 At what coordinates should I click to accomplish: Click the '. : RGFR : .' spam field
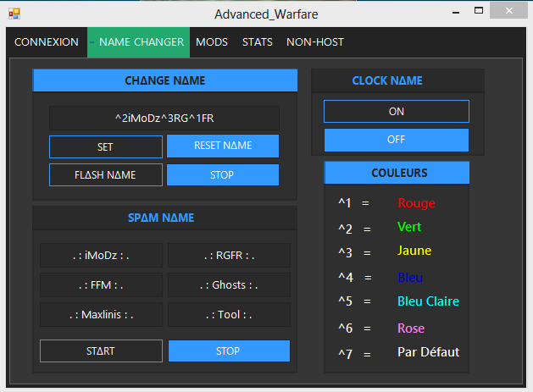229,255
